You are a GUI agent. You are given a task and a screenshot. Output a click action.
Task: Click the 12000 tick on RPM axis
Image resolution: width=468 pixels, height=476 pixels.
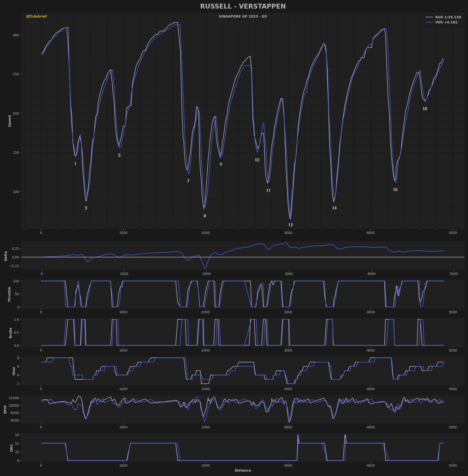pos(13,398)
